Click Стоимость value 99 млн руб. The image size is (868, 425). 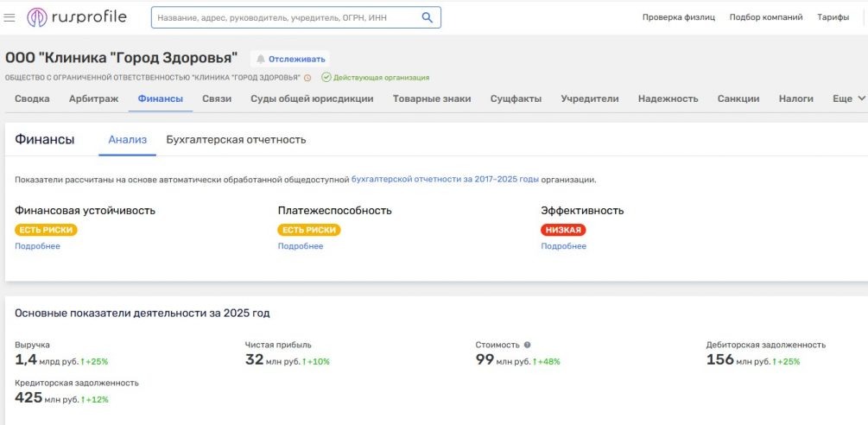point(504,360)
